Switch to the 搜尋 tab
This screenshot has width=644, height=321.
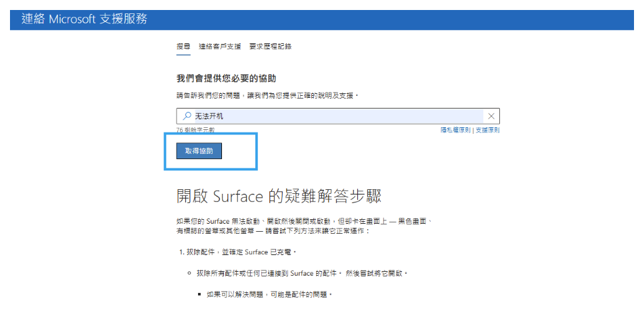[183, 47]
